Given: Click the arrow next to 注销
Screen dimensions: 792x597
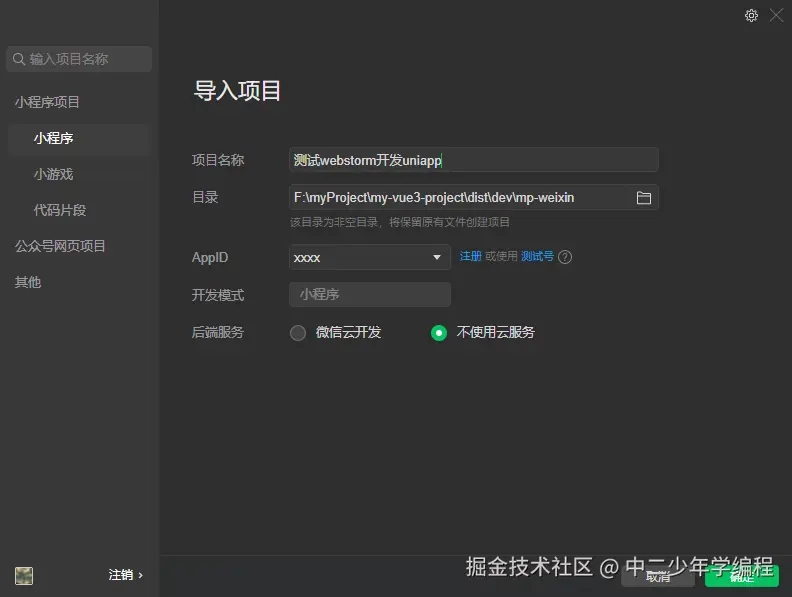Looking at the screenshot, I should (x=140, y=575).
